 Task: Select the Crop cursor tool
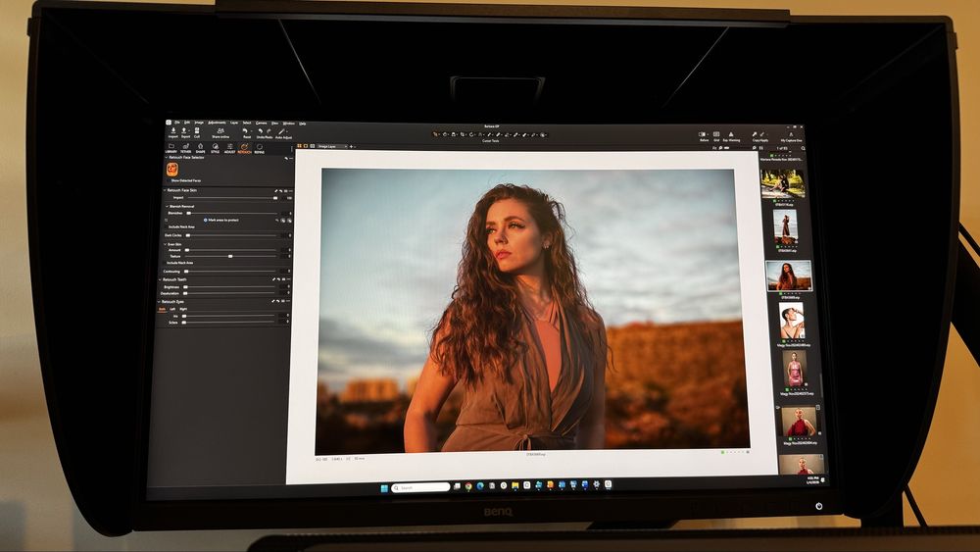pyautogui.click(x=463, y=134)
